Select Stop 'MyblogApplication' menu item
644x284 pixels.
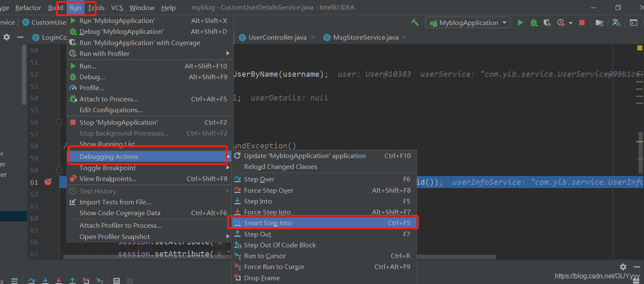(x=150, y=122)
